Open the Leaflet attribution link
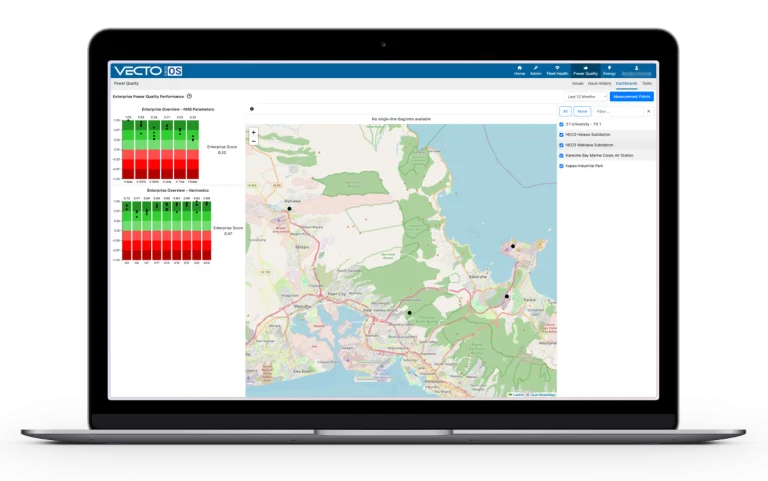768x481 pixels. [517, 394]
